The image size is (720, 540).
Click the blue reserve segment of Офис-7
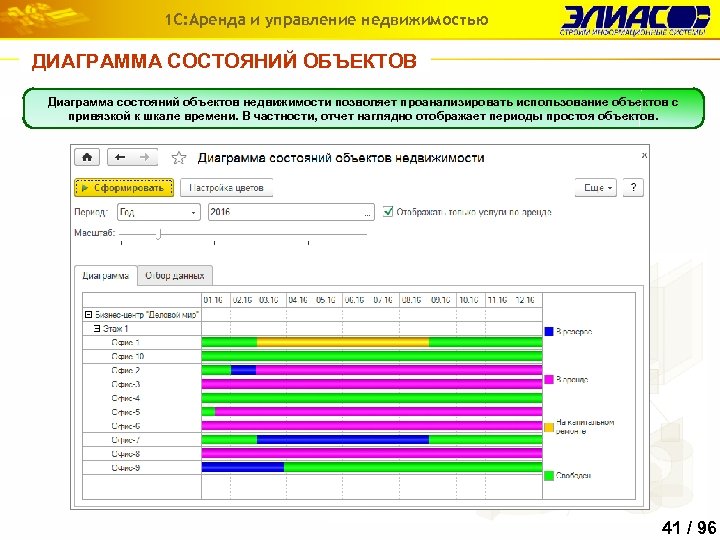coord(343,439)
